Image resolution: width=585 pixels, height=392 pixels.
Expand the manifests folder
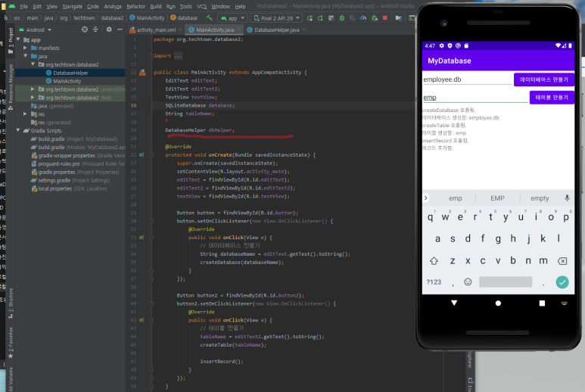(x=26, y=48)
